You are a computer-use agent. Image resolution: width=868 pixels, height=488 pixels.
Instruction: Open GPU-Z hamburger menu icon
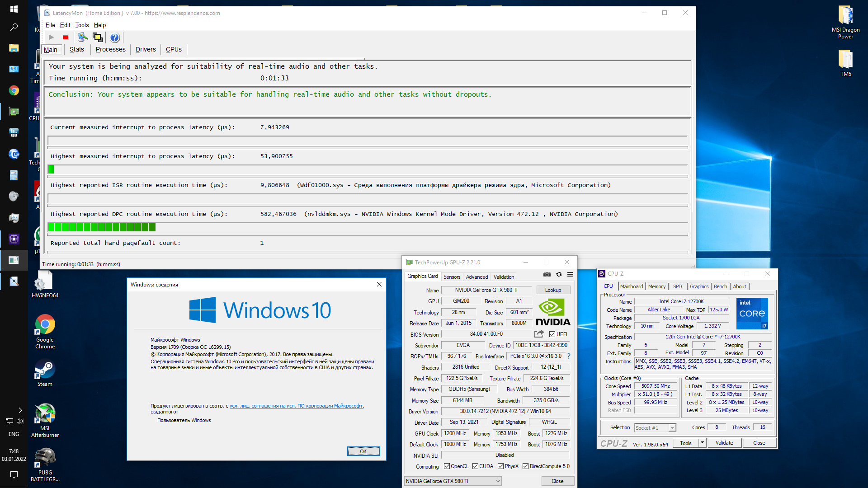[x=571, y=274]
